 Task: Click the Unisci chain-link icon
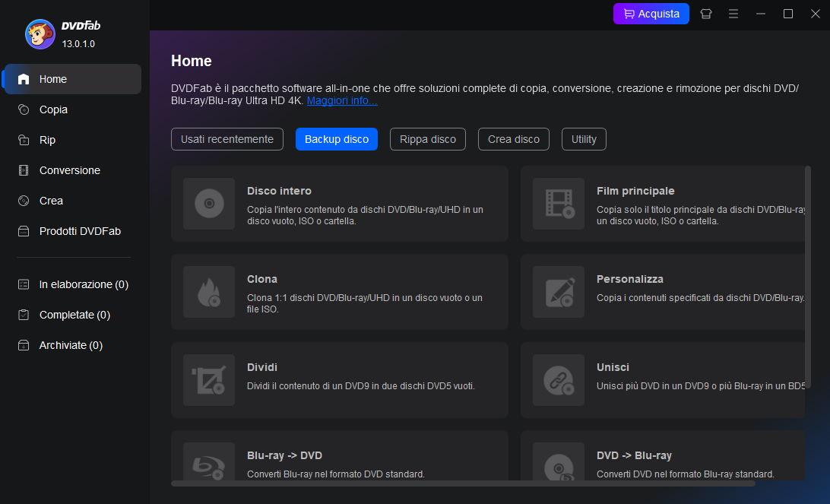click(559, 380)
